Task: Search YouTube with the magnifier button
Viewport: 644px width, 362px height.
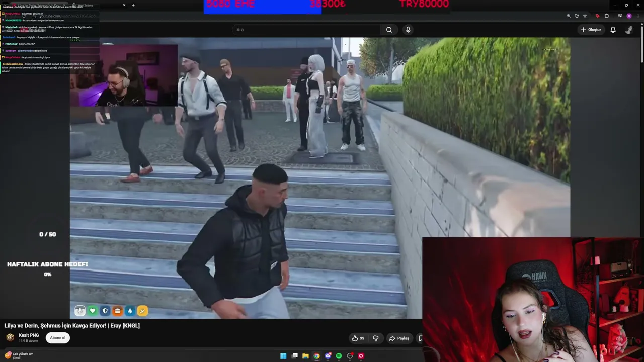Action: (x=389, y=30)
